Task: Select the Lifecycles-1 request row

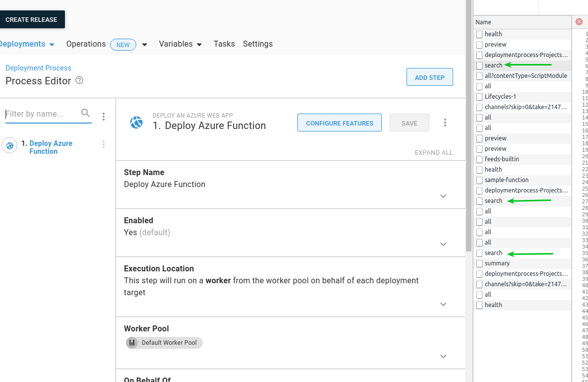Action: point(522,97)
